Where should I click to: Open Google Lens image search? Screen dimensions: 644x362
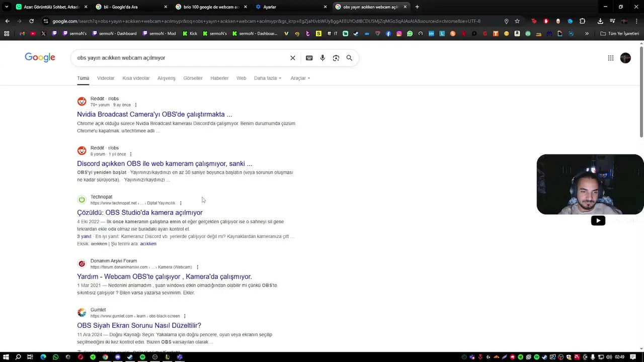coord(336,58)
